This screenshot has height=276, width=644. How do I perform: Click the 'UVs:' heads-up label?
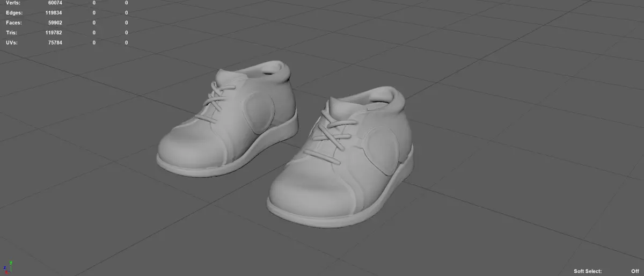[12, 42]
